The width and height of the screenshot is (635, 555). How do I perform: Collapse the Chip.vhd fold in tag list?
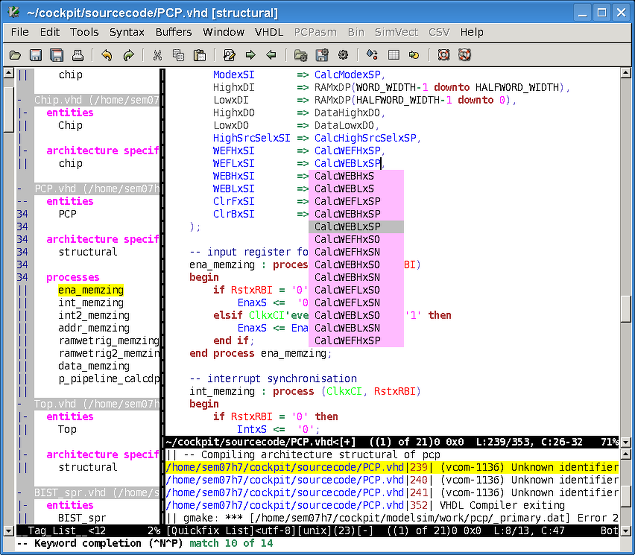21,100
